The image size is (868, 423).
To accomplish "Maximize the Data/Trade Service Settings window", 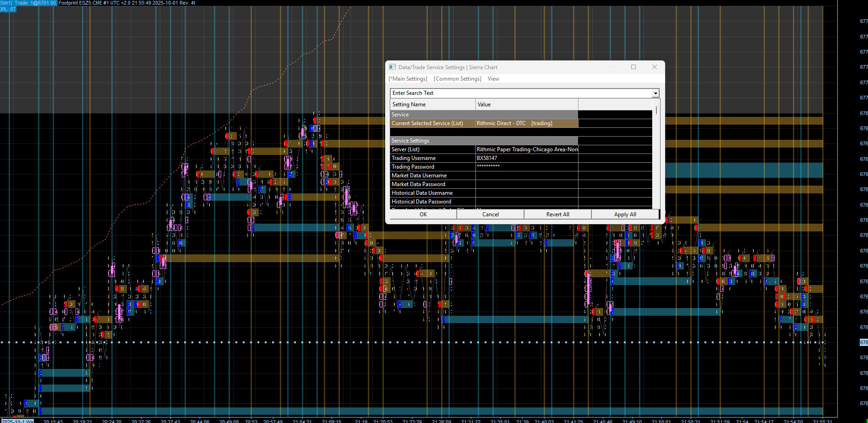I will (x=633, y=67).
